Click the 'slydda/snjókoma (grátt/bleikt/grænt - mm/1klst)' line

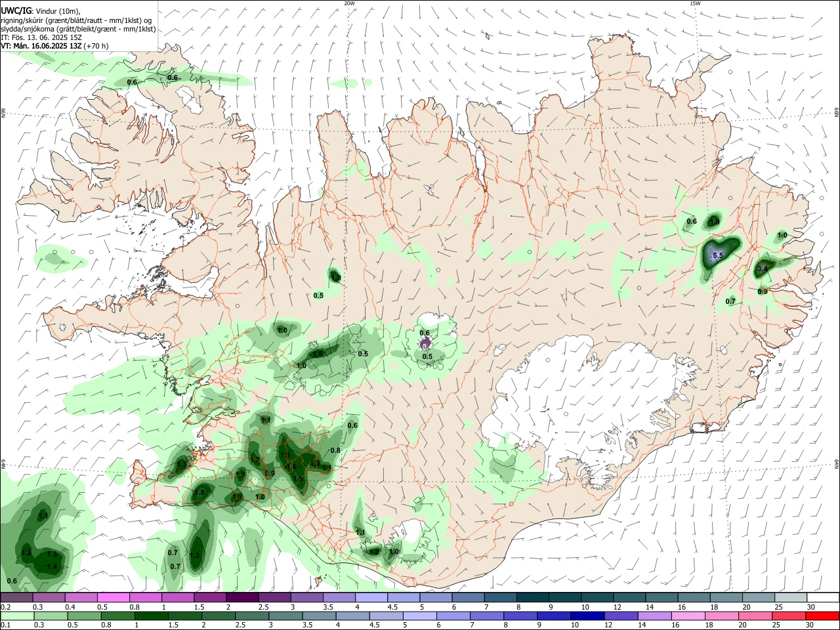[78, 29]
